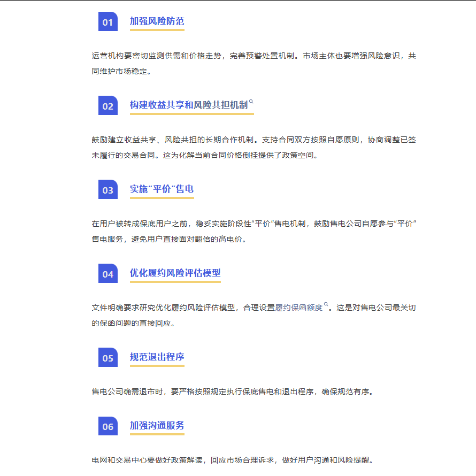Click the 01 number badge

pos(108,21)
